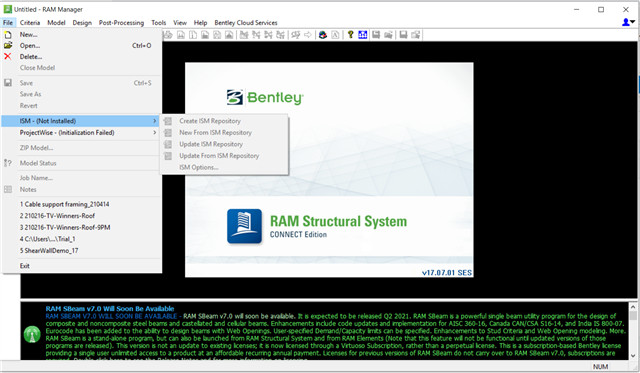Open the Bentley Cloud Services menu
The image size is (640, 373).
coord(246,22)
